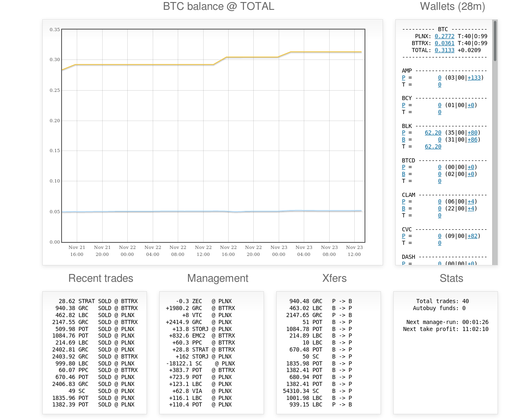Click the '-18122.1 SC @ PLNX' management entry
The width and height of the screenshot is (523, 420).
click(x=200, y=363)
